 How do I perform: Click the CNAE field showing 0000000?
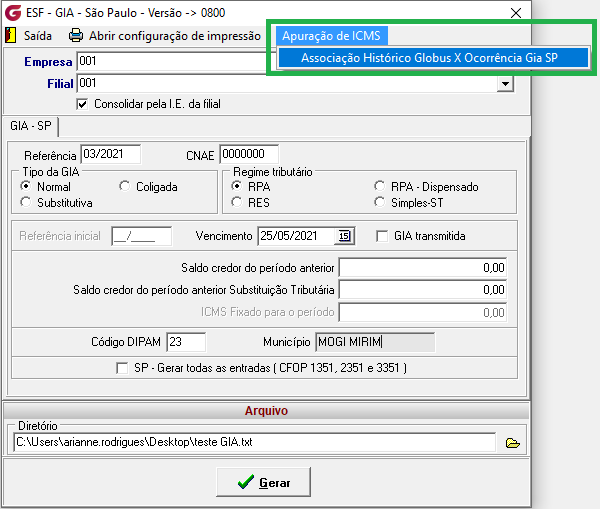pos(249,154)
